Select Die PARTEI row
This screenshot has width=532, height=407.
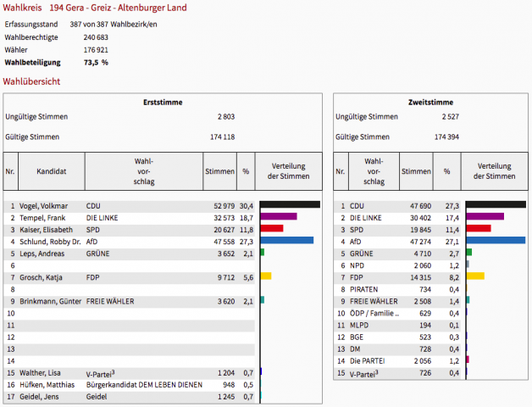pyautogui.click(x=399, y=361)
